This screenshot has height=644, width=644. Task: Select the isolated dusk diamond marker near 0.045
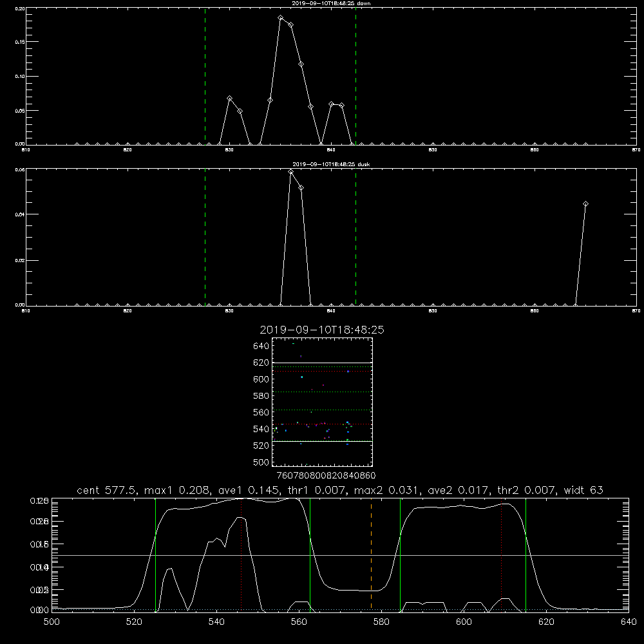[x=585, y=204]
